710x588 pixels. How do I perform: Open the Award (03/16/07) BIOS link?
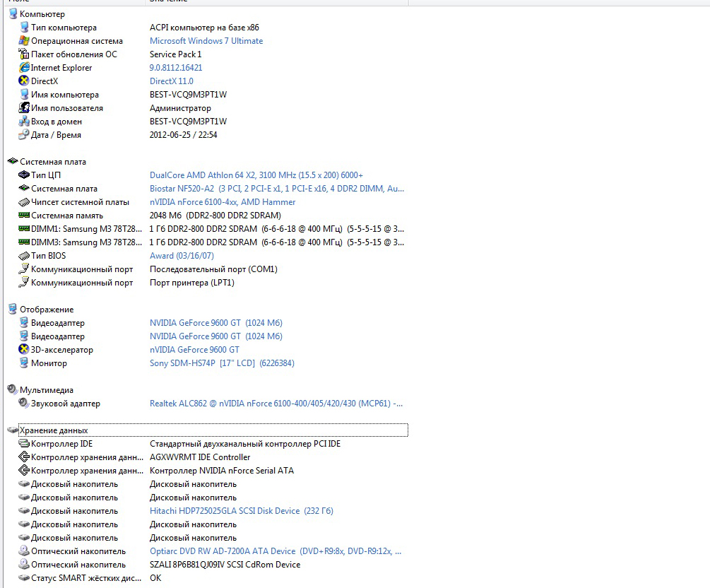pos(182,256)
